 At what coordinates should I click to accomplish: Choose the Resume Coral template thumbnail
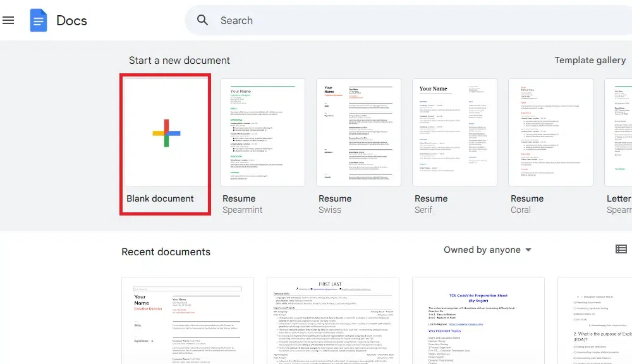550,133
